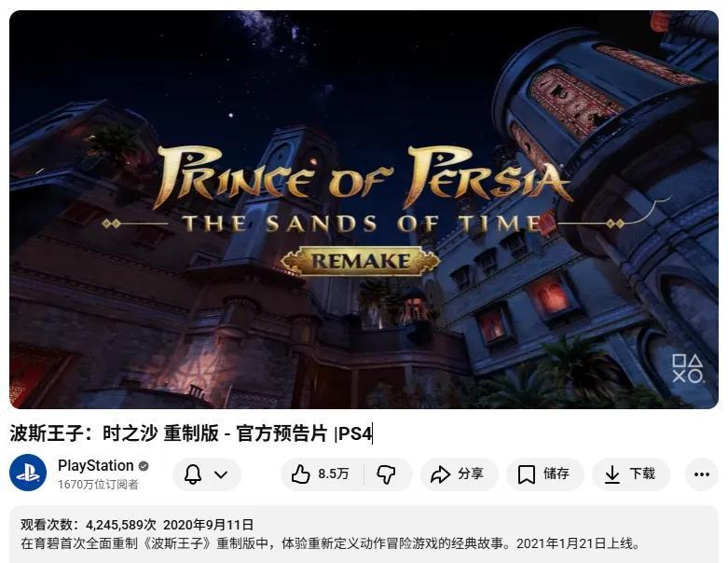Click the 储存 save button label

click(x=556, y=474)
